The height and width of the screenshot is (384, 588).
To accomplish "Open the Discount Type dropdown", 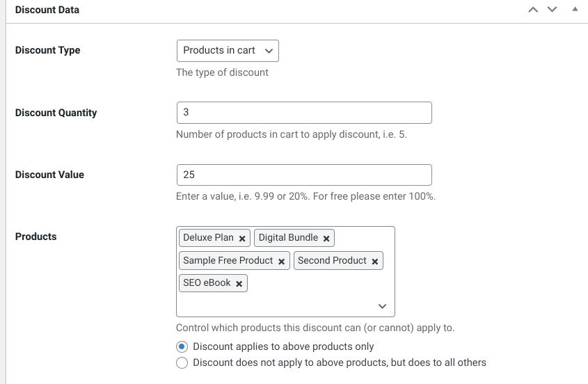I will click(228, 51).
